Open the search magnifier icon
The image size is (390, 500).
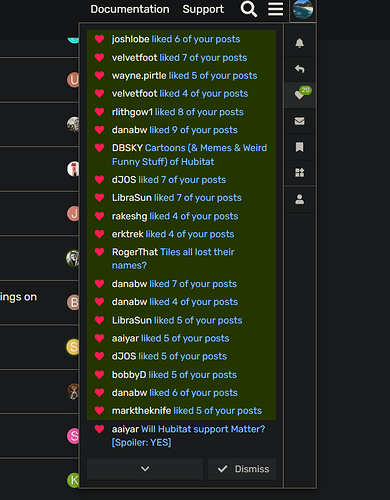[249, 9]
